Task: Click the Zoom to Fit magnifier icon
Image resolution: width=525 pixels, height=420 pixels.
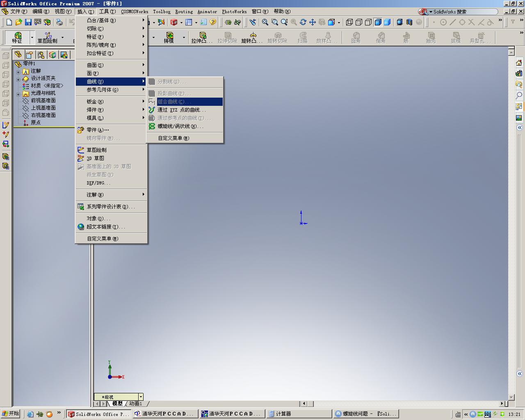Action: pyautogui.click(x=265, y=22)
